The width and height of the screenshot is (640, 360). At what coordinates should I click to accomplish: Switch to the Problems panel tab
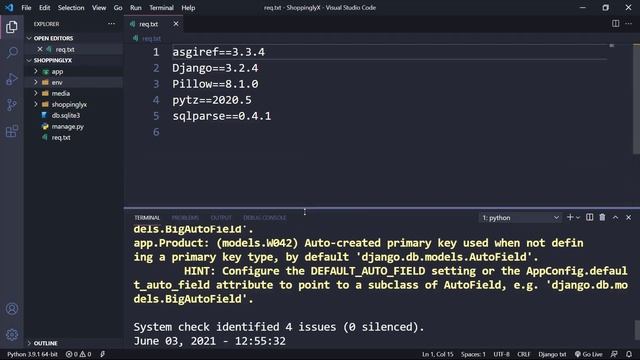[x=185, y=218]
